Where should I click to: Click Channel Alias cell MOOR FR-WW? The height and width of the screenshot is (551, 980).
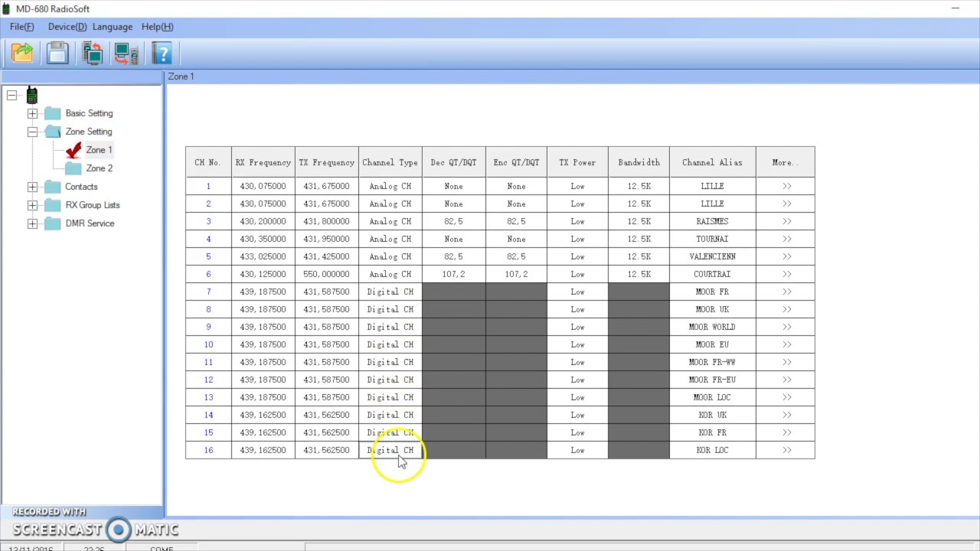713,362
